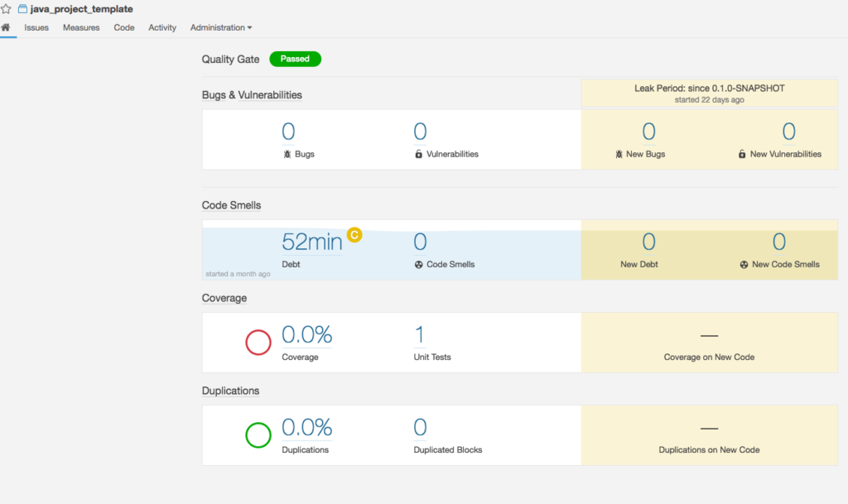Viewport: 848px width, 504px height.
Task: Click the New Debt label
Action: pos(639,264)
